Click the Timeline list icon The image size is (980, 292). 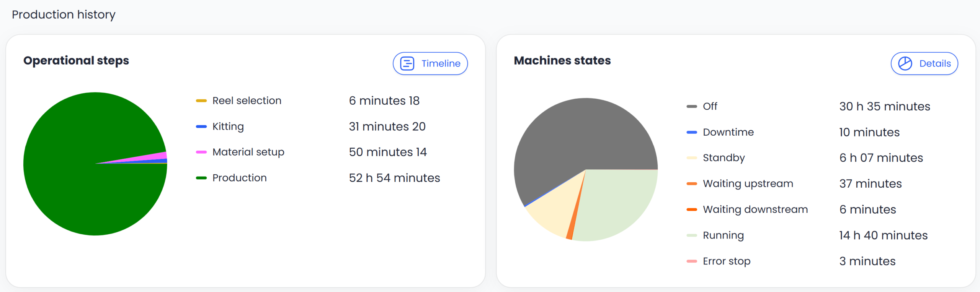point(407,63)
